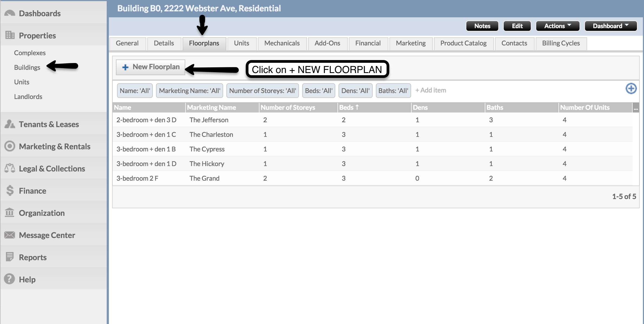Click the + Add item filter field

[431, 90]
